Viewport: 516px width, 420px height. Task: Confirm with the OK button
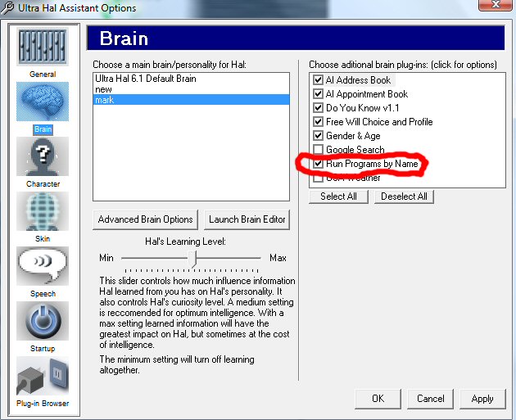point(378,399)
